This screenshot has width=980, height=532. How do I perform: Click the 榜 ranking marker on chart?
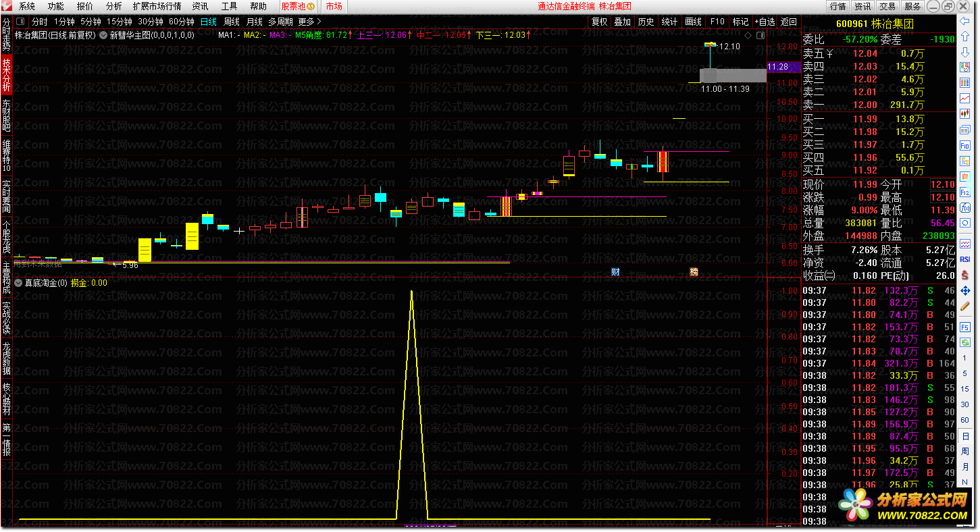[x=694, y=272]
